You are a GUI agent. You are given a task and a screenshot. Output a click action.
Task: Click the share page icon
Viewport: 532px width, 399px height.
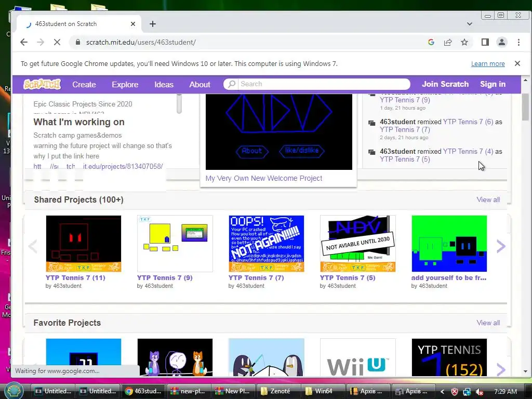[x=448, y=42]
